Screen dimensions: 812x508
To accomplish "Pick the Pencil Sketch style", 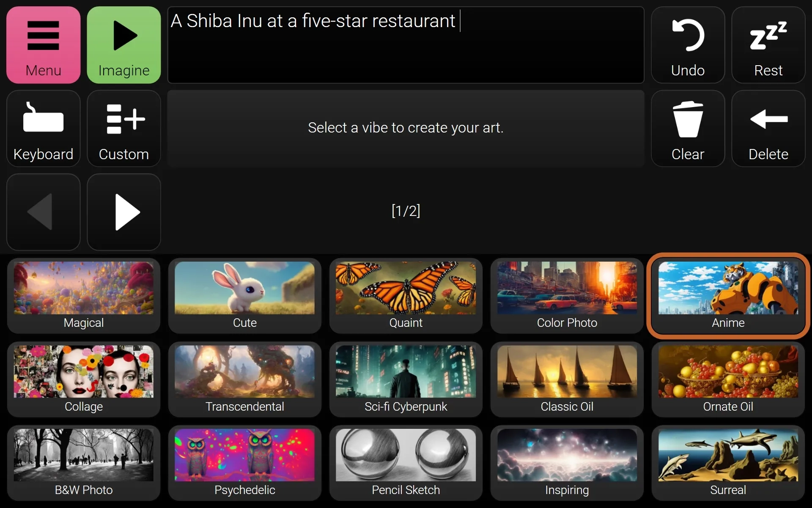I will tap(406, 463).
